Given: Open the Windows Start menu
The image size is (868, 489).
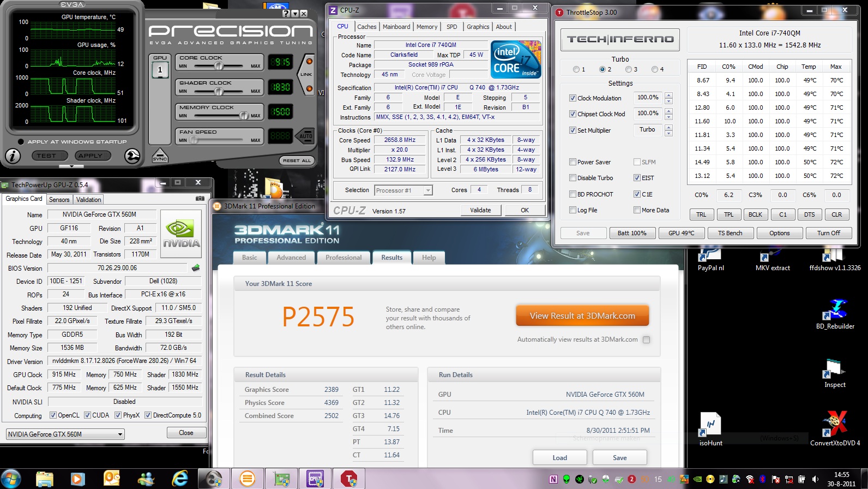Looking at the screenshot, I should tap(10, 479).
